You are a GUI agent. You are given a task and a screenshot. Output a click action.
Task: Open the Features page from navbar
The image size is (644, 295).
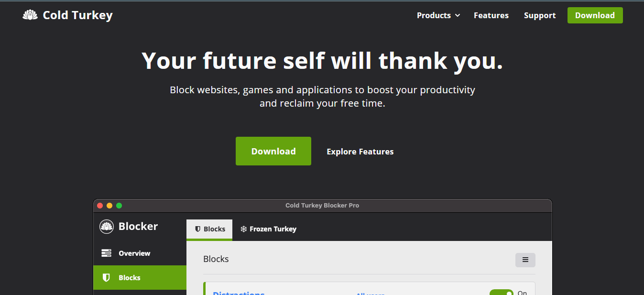[491, 16]
